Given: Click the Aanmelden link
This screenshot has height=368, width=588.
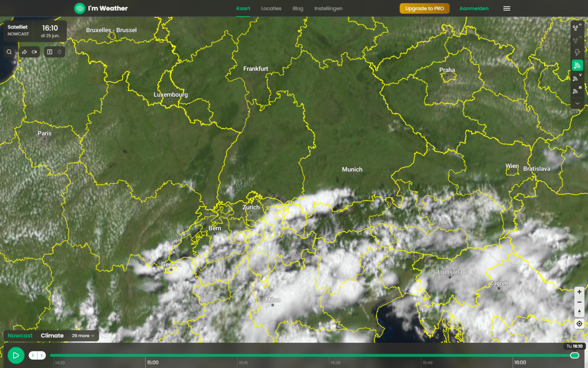Looking at the screenshot, I should [x=474, y=8].
